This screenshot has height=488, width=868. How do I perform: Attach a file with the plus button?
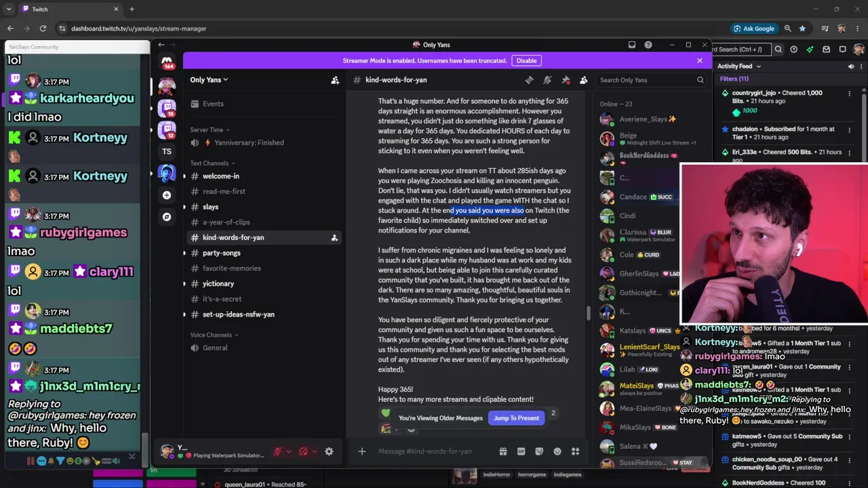tap(361, 451)
